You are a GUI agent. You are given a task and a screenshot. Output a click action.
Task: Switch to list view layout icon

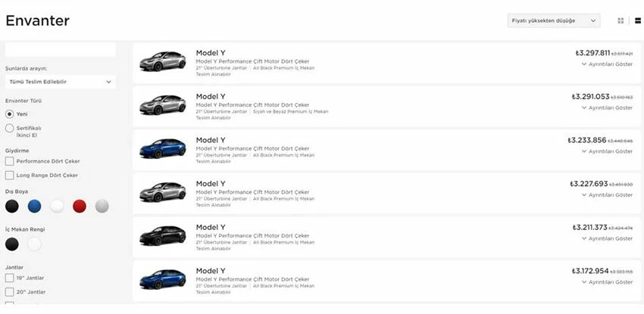638,20
